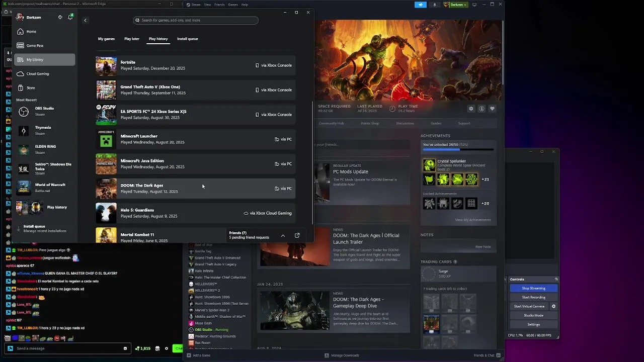Open Cloud Gaming in the Xbox sidebar
The image size is (644, 362).
point(45,73)
